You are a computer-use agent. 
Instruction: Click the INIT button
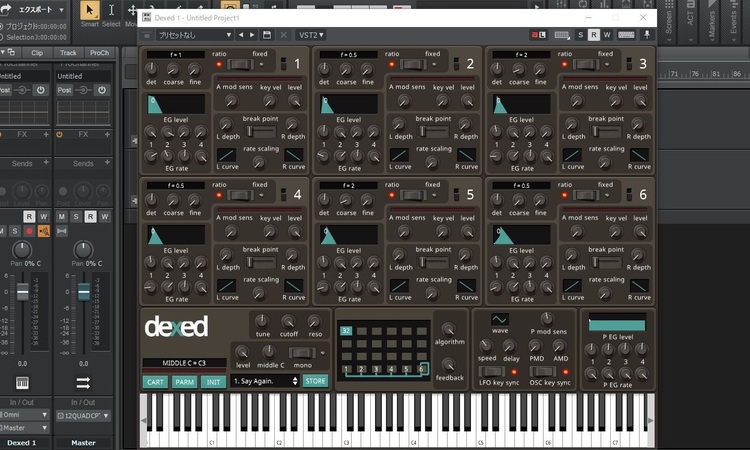coord(213,382)
